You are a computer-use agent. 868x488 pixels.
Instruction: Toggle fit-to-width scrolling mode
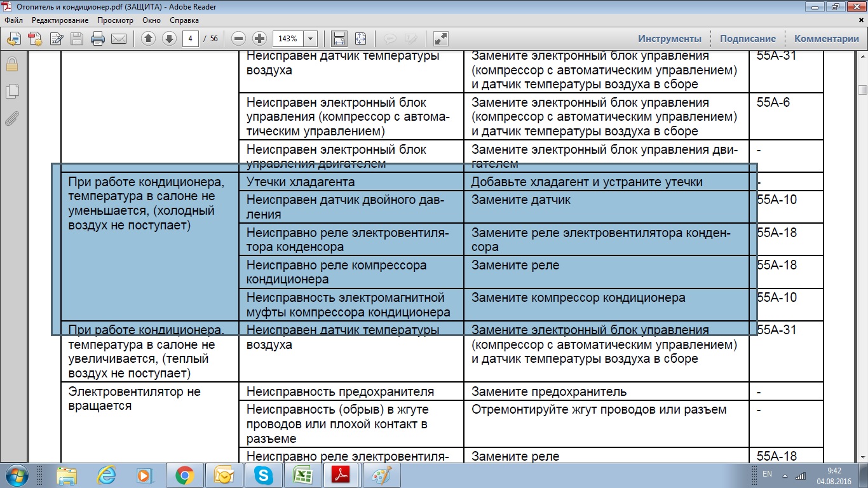pyautogui.click(x=340, y=39)
